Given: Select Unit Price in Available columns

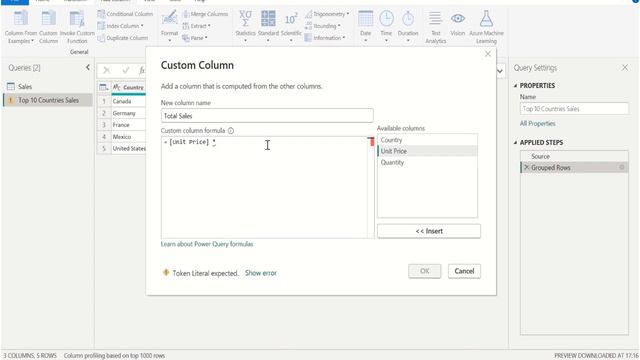Looking at the screenshot, I should (x=427, y=151).
